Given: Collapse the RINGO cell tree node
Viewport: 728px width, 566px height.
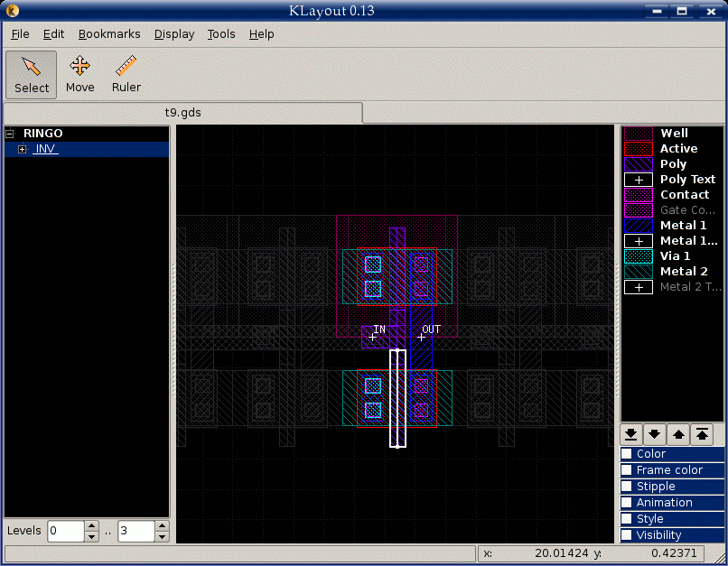Looking at the screenshot, I should pos(10,134).
